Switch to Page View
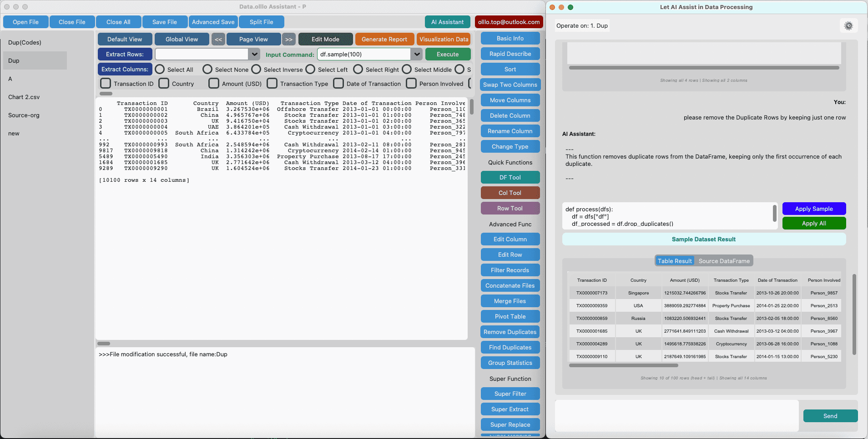 tap(253, 39)
